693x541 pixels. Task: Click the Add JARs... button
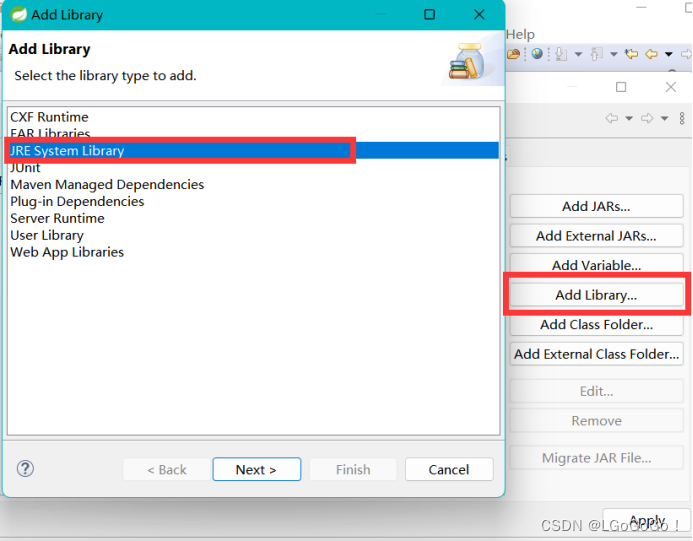tap(596, 206)
